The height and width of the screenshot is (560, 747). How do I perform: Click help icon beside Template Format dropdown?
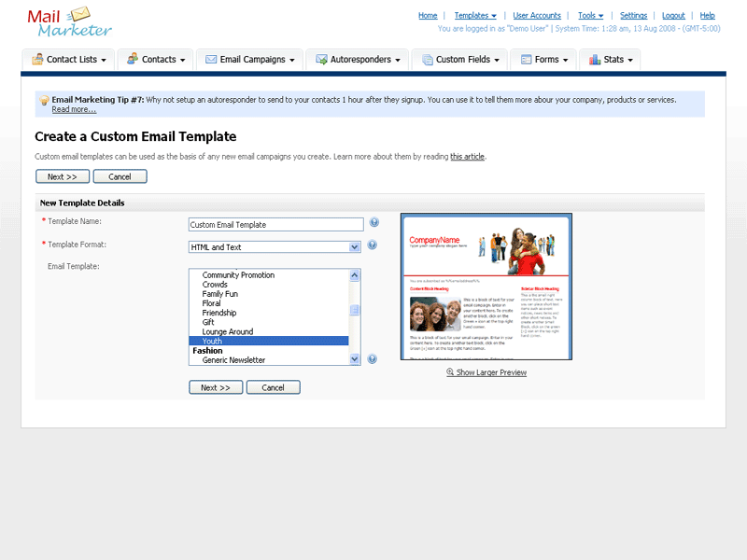coord(372,245)
